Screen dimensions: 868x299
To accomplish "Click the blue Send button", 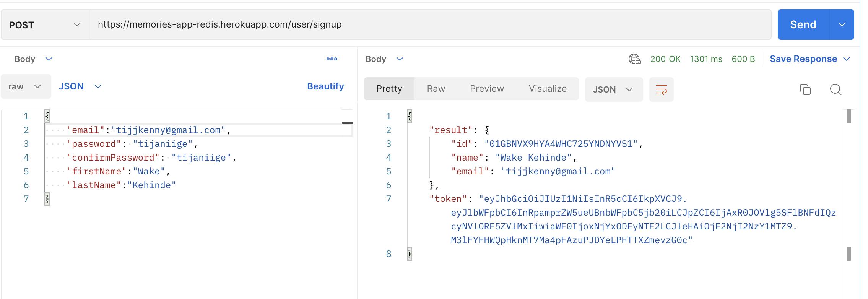I will click(803, 24).
